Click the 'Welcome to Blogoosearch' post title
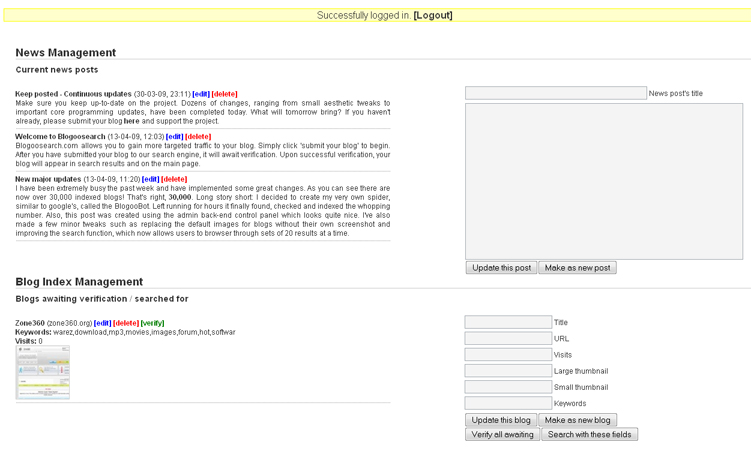Screen dimensions: 751x454 click(60, 137)
